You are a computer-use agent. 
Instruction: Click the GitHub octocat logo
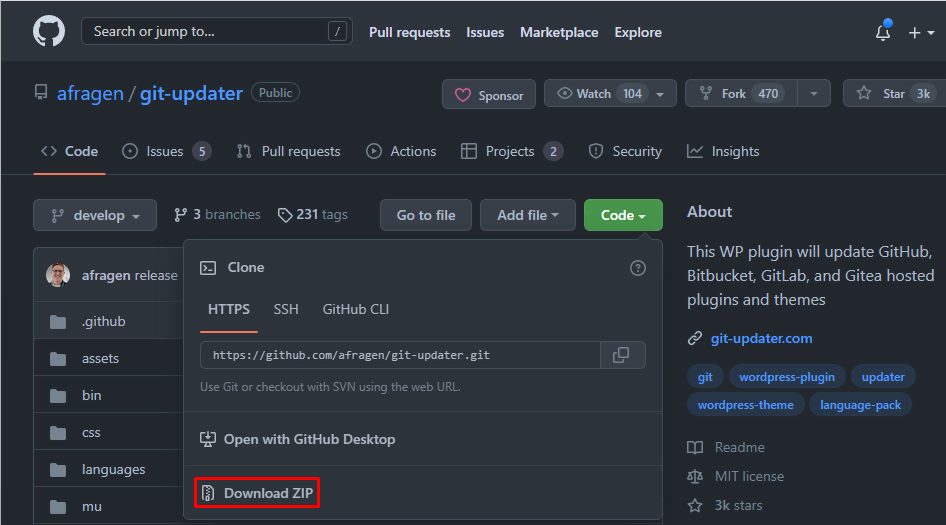pyautogui.click(x=48, y=32)
